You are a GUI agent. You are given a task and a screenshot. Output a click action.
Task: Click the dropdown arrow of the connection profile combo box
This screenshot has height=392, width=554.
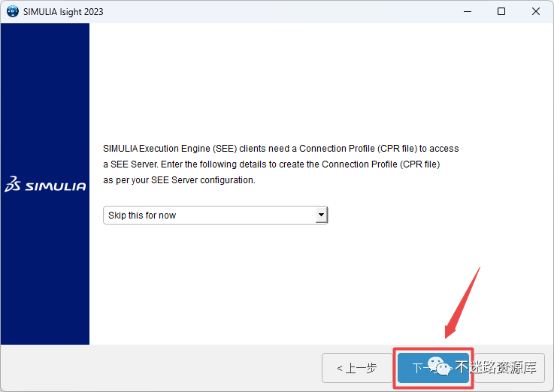[321, 216]
